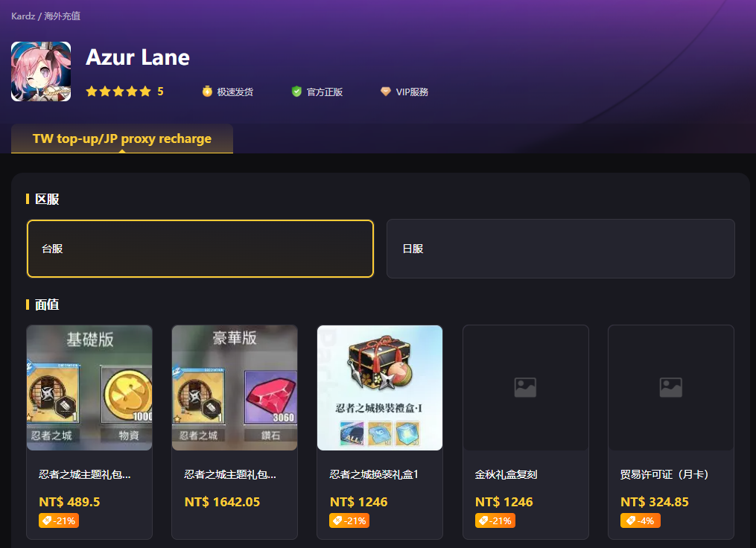The height and width of the screenshot is (548, 756).
Task: Click the placeholder image icon for 金秋礼盒复刻
Action: pyautogui.click(x=525, y=387)
